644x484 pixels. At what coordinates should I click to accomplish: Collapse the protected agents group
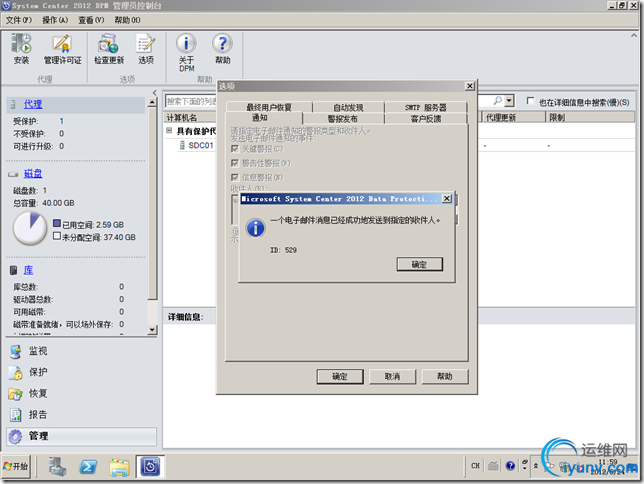pos(169,131)
